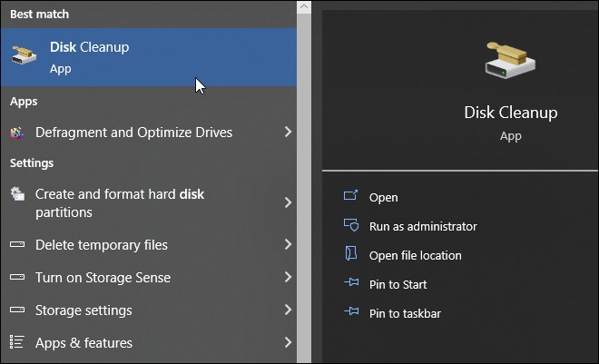Choose Open file location
599x364 pixels.
[416, 255]
